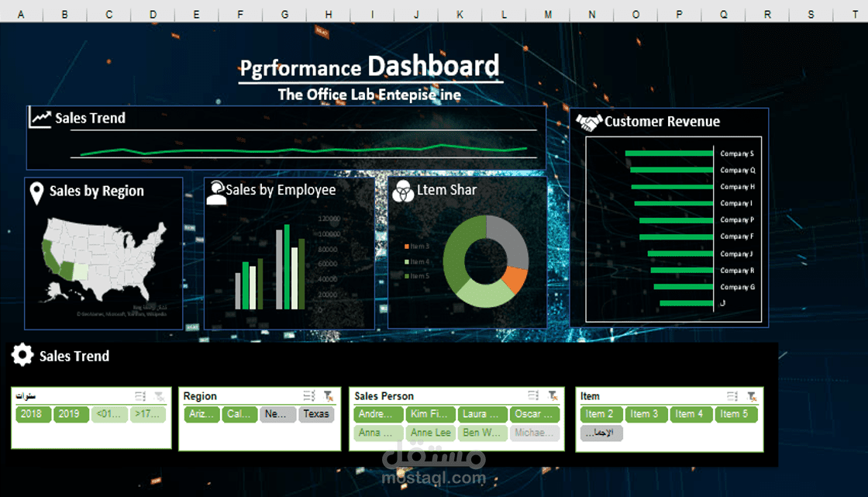Toggle multi-select in the years slicer
The image size is (868, 497).
(x=140, y=396)
